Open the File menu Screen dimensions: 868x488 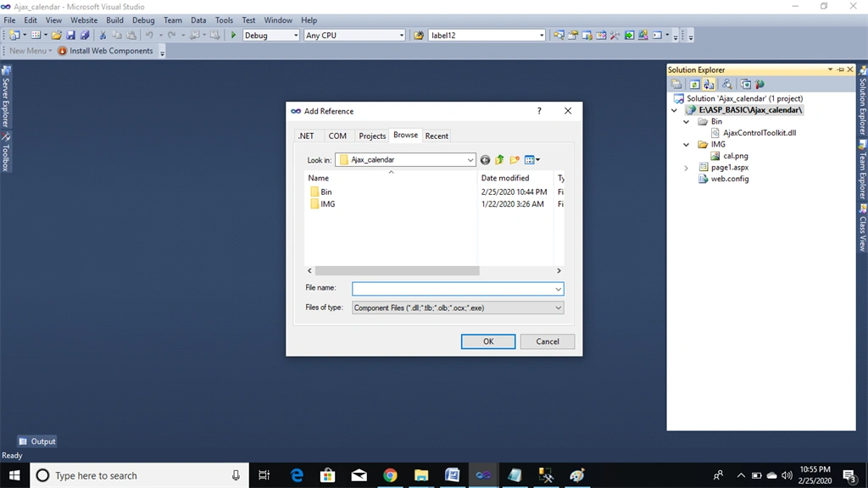[x=9, y=20]
